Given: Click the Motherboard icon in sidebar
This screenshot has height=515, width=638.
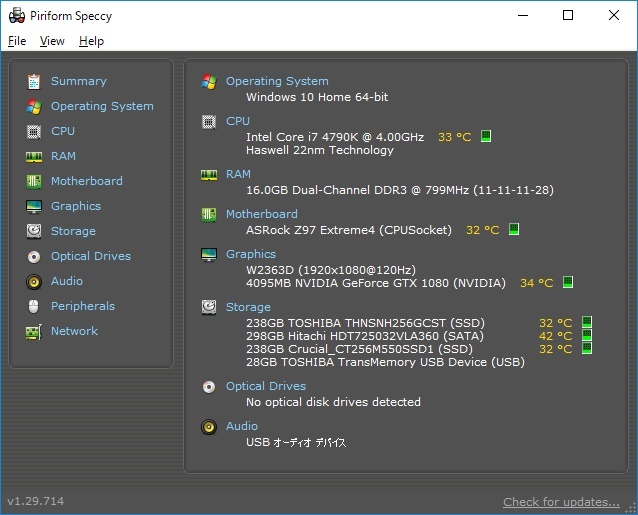Looking at the screenshot, I should [34, 181].
